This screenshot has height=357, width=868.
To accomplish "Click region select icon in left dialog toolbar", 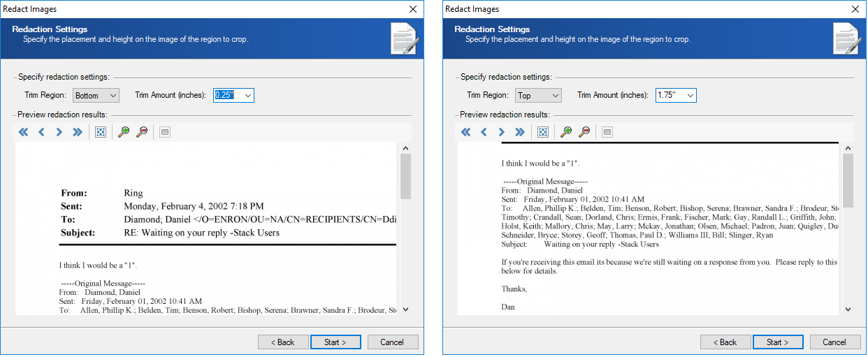I will pos(165,132).
